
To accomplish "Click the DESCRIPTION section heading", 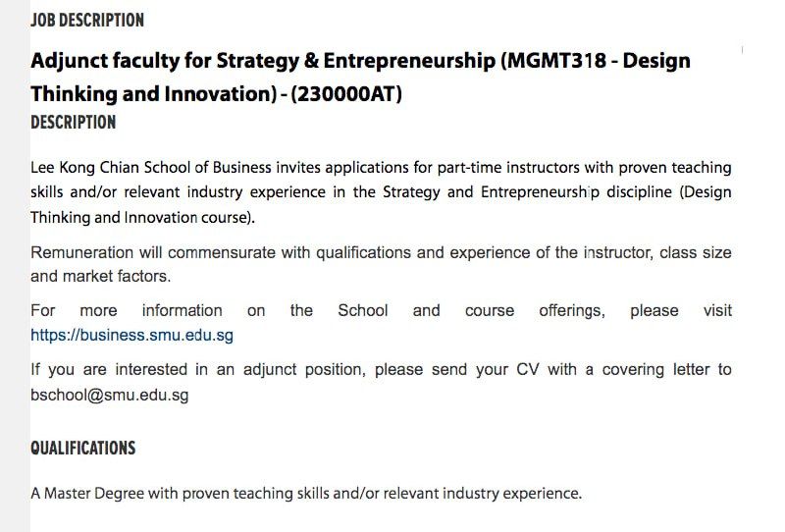I will click(74, 123).
